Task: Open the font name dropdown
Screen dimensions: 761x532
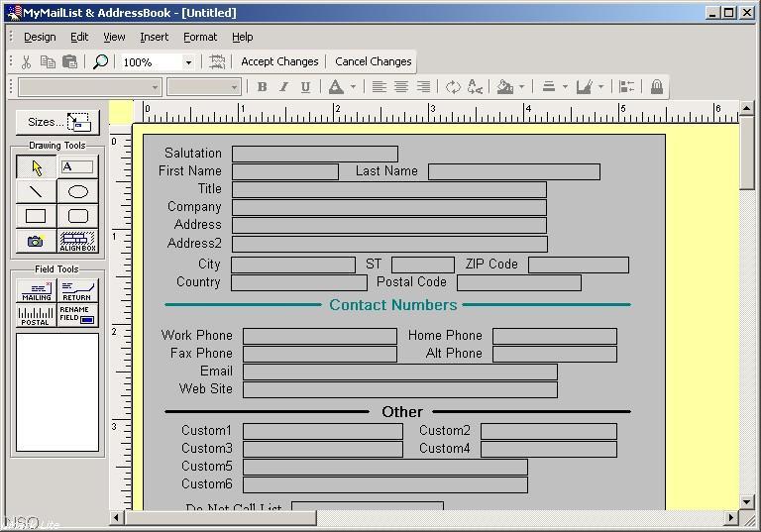Action: pyautogui.click(x=155, y=87)
